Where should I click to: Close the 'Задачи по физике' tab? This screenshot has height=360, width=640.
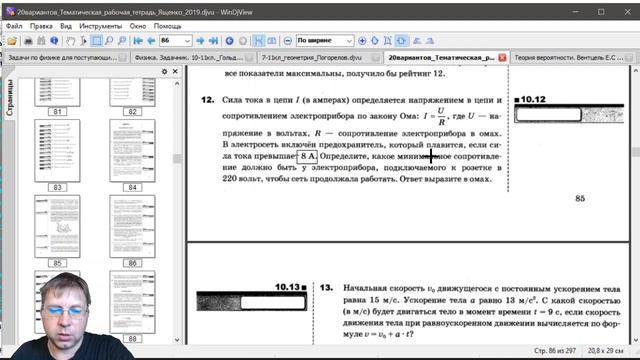click(122, 58)
